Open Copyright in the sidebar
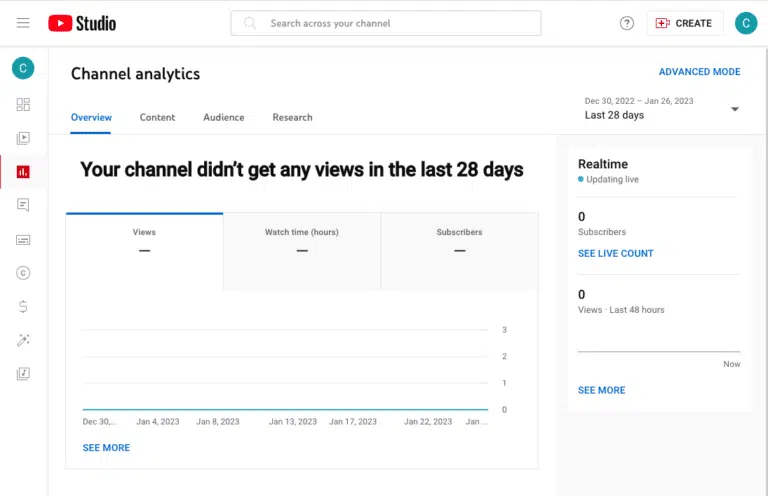Image resolution: width=768 pixels, height=496 pixels. (23, 273)
